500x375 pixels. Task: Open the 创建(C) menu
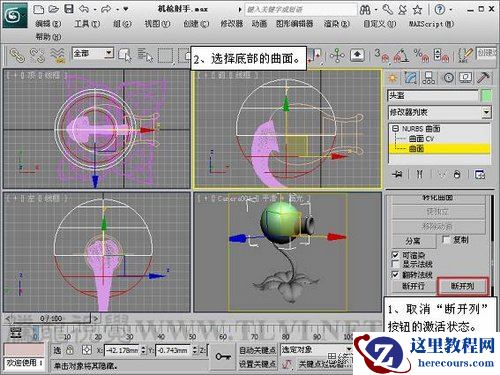pyautogui.click(x=196, y=24)
